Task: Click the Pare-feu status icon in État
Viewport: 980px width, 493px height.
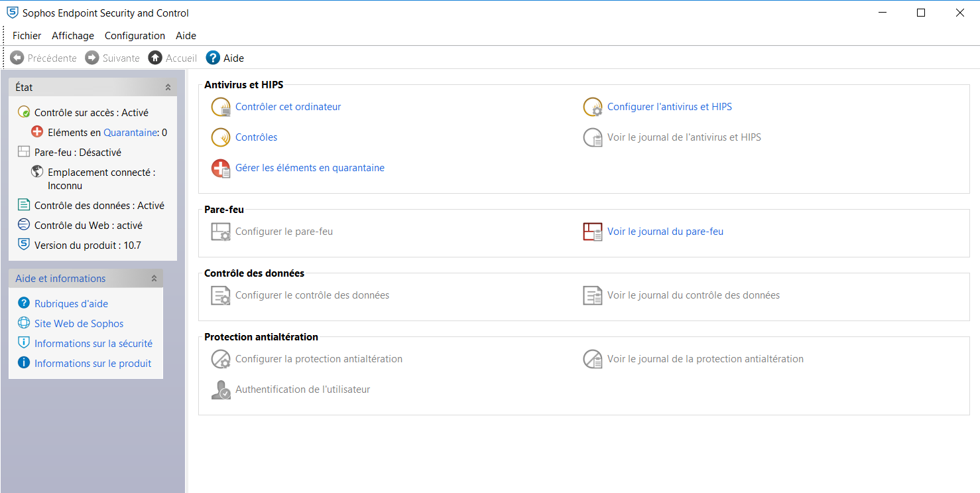Action: [x=24, y=152]
